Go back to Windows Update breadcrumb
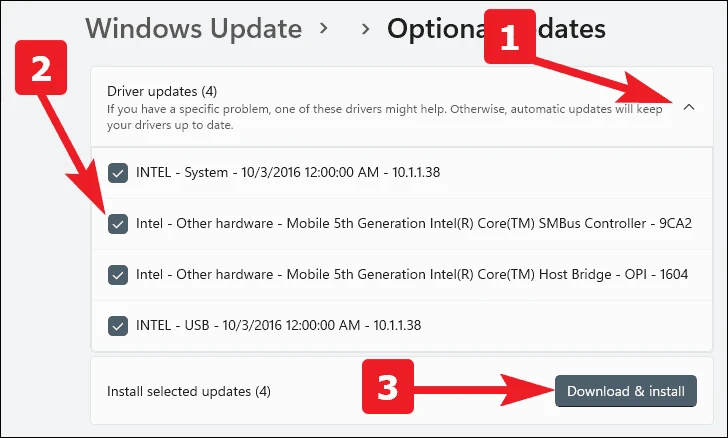728x438 pixels. click(194, 29)
